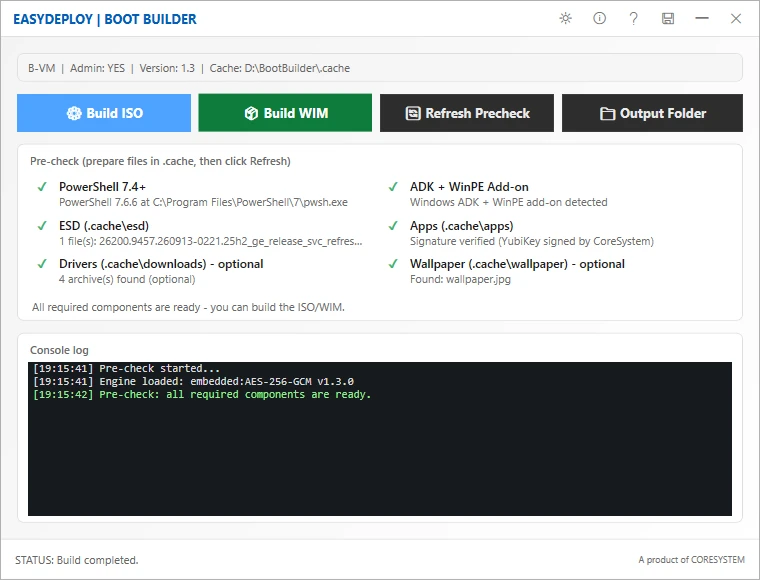Select the 'ADK + WinPE Add-on' title
Image resolution: width=760 pixels, height=580 pixels.
click(x=469, y=187)
